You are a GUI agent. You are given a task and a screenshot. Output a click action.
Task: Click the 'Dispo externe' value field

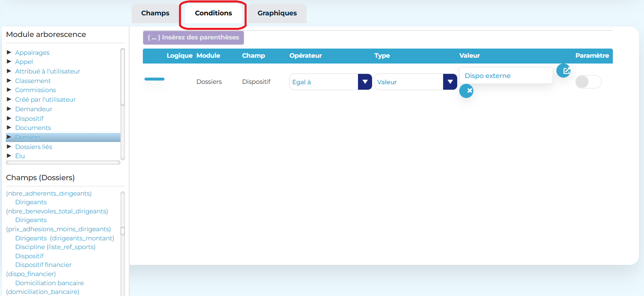506,76
